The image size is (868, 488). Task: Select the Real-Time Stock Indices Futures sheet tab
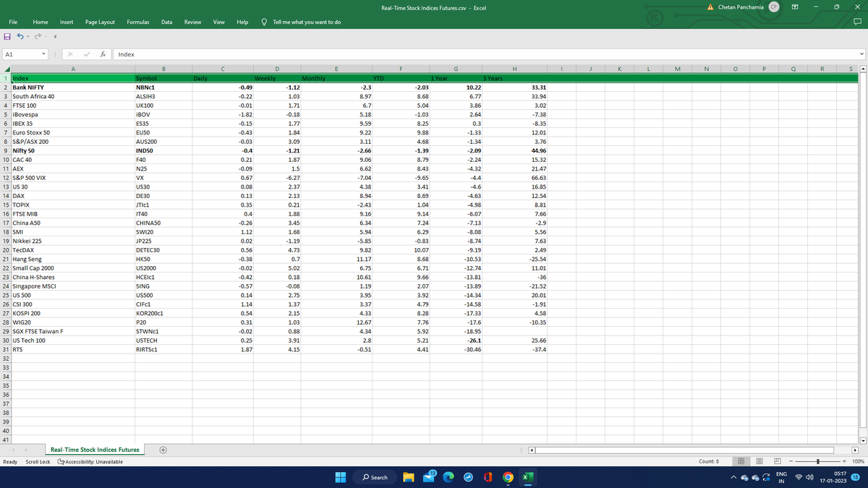coord(95,450)
